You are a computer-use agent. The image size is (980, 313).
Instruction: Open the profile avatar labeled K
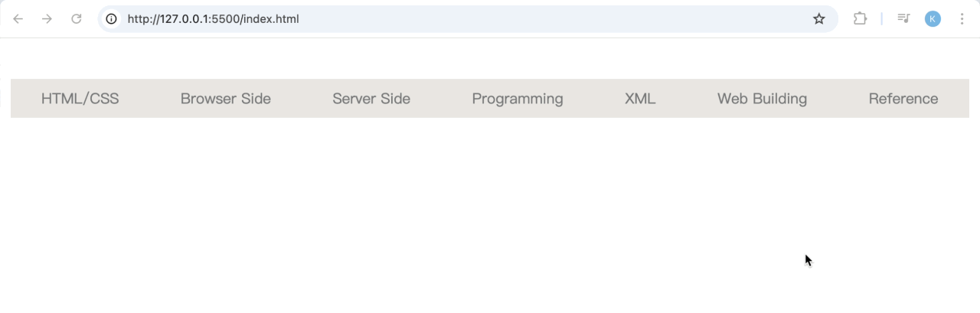pyautogui.click(x=933, y=19)
